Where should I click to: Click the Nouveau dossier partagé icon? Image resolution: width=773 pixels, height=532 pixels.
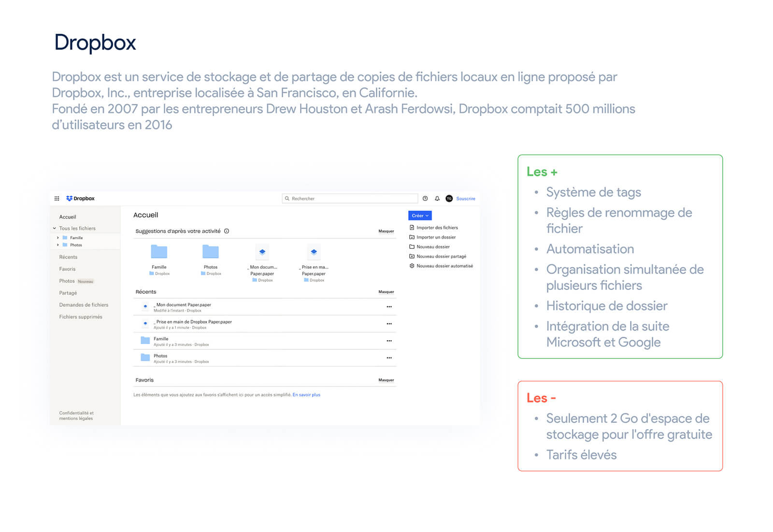[412, 257]
